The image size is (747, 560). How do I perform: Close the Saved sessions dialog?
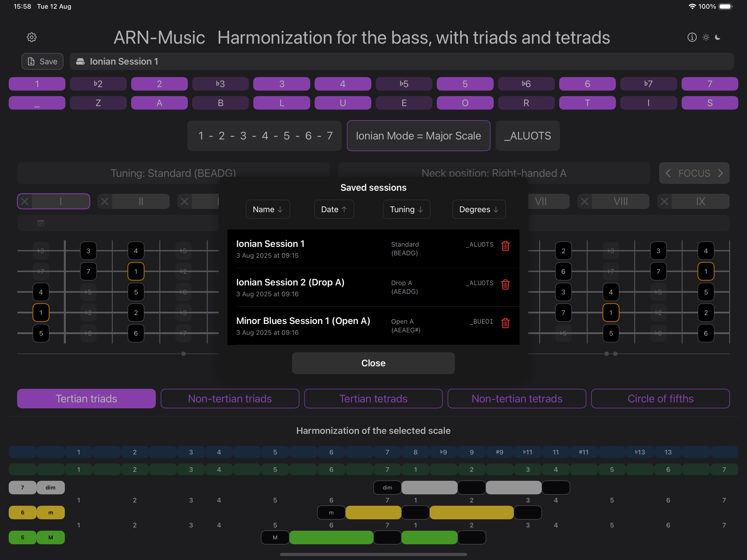pos(373,363)
